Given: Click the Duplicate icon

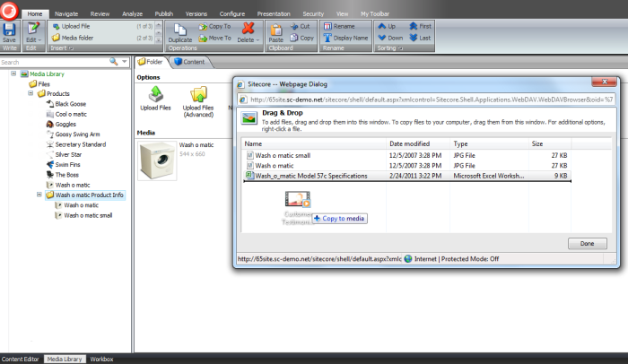Looking at the screenshot, I should point(180,30).
